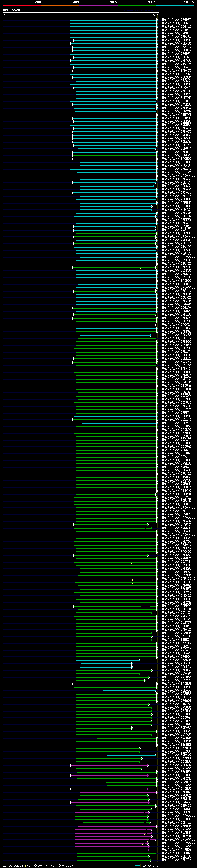Select hit UniRef100_C0P7K9
Viewport: 197px width, 868px height.
176,379
